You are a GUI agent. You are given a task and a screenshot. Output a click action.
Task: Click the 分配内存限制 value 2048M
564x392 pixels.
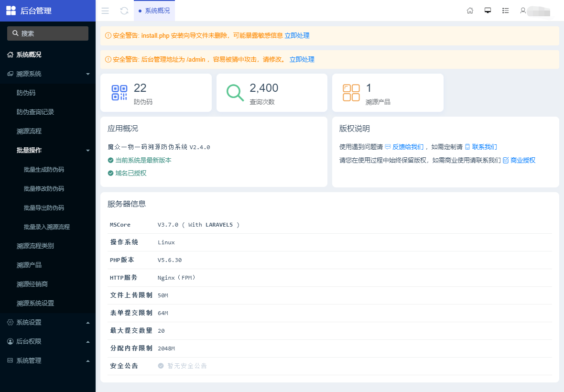pyautogui.click(x=166, y=348)
